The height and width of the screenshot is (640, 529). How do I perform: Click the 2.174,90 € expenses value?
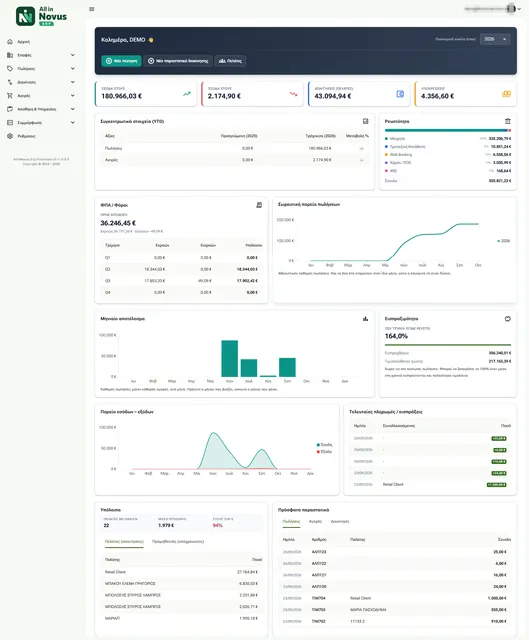coord(224,96)
